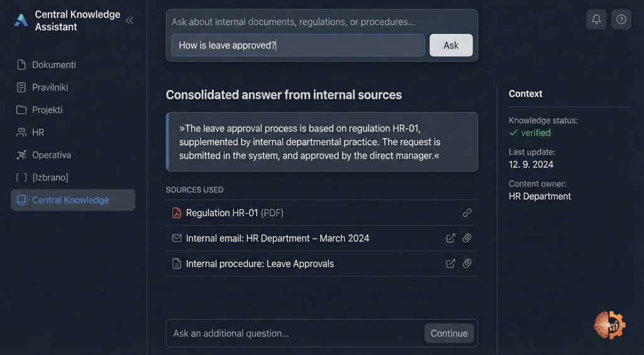Go to Pravilniki section
The image size is (644, 355).
click(x=50, y=87)
